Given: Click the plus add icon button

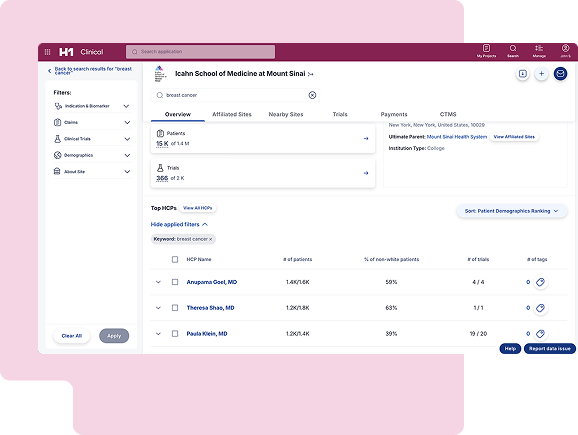Looking at the screenshot, I should point(541,74).
